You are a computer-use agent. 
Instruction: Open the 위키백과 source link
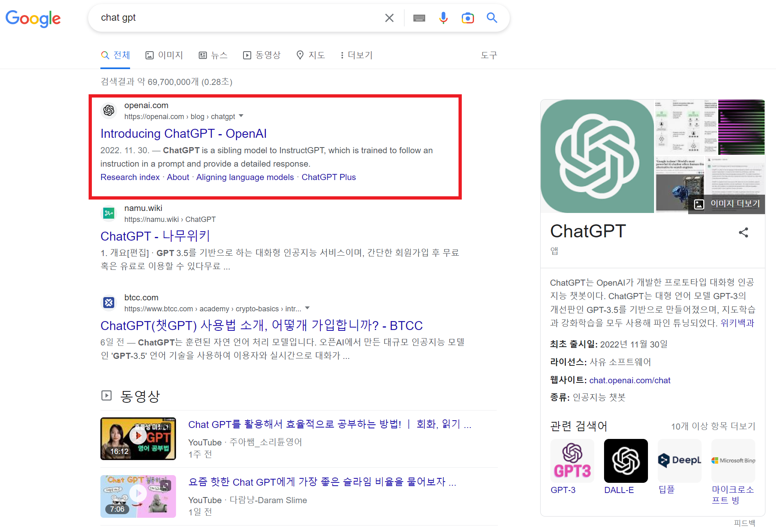tap(737, 323)
